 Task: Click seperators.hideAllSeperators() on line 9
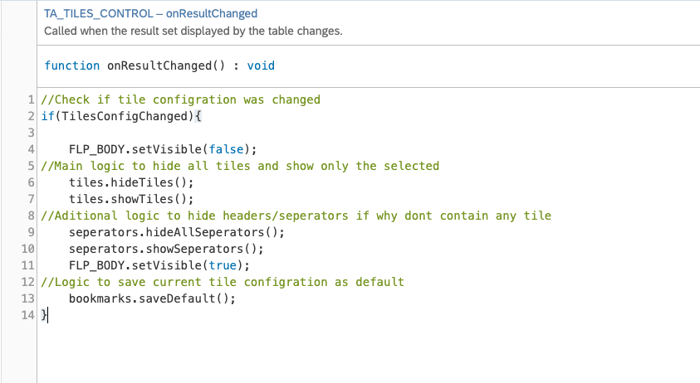pyautogui.click(x=176, y=232)
